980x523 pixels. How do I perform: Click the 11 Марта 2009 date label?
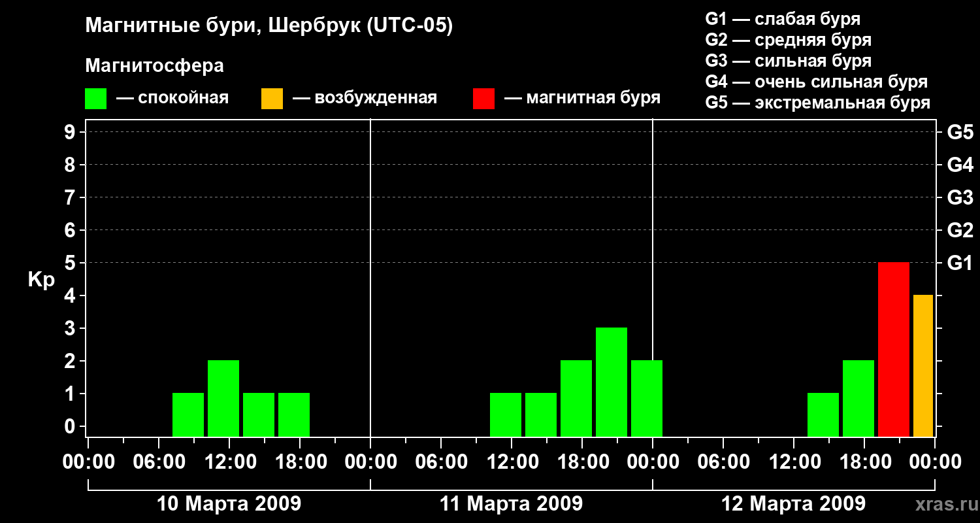[x=511, y=504]
